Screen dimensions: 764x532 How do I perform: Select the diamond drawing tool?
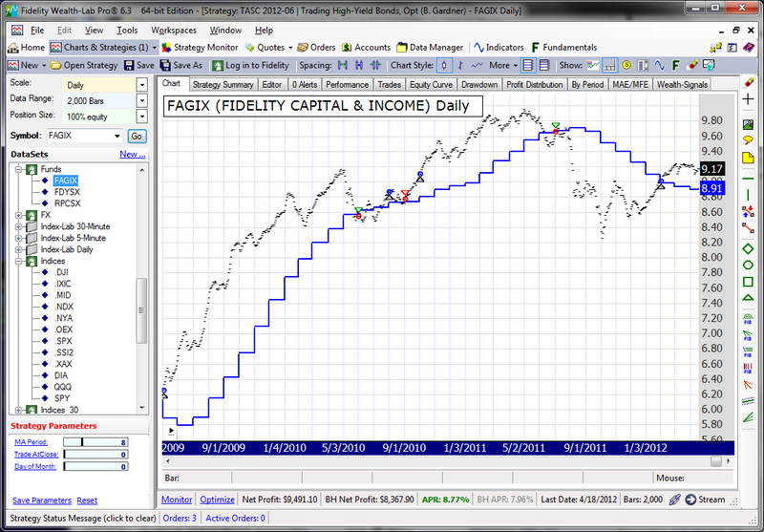[749, 248]
